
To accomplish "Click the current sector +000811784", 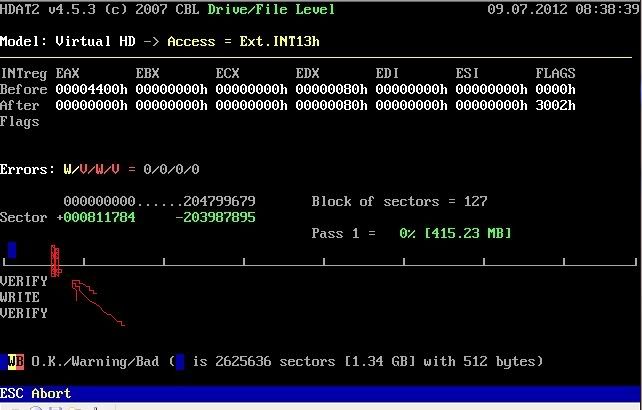I will (x=95, y=217).
